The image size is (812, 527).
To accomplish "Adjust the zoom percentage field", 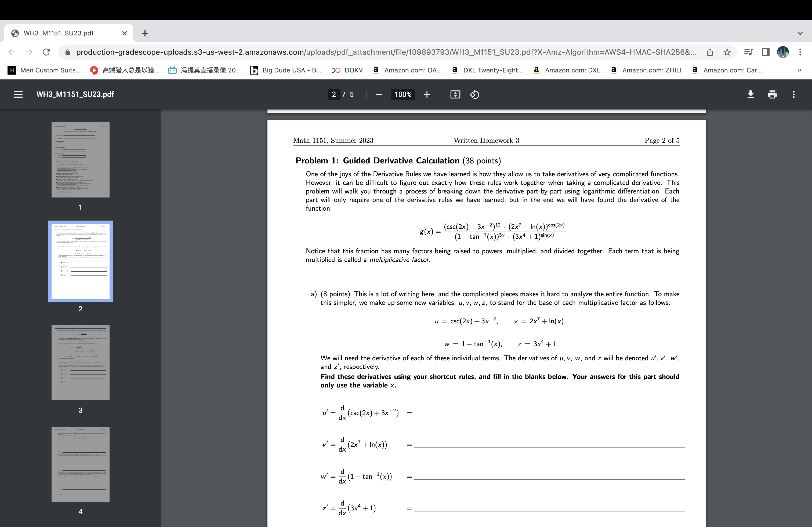I will click(403, 94).
